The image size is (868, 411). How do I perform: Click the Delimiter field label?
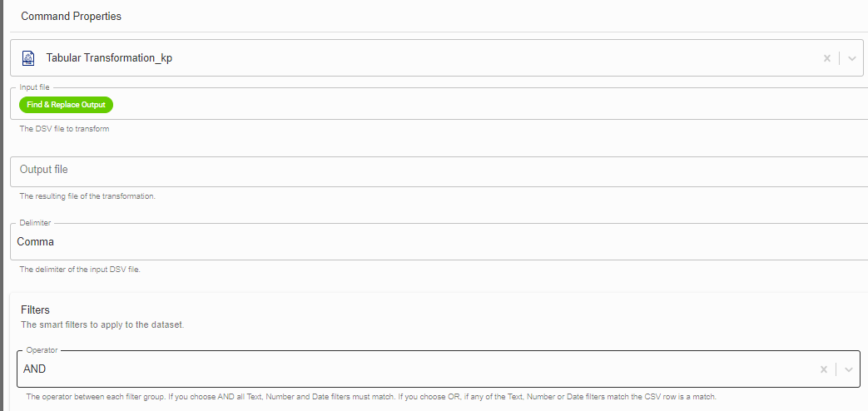pyautogui.click(x=35, y=223)
